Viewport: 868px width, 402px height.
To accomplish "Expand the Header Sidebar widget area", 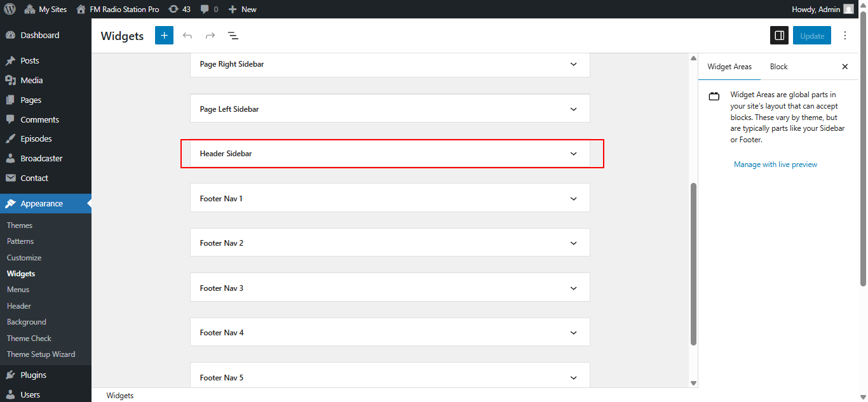I will (x=573, y=154).
